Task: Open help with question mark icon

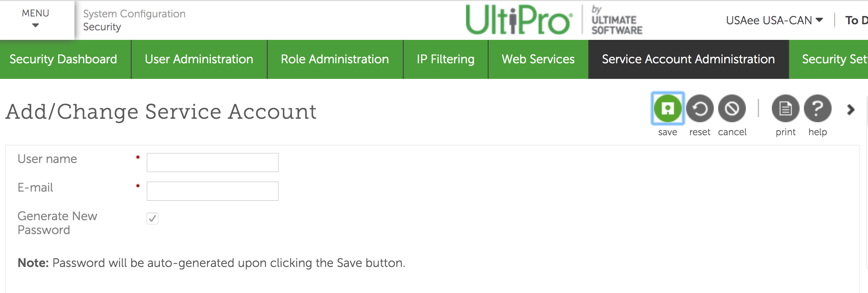Action: 817,108
